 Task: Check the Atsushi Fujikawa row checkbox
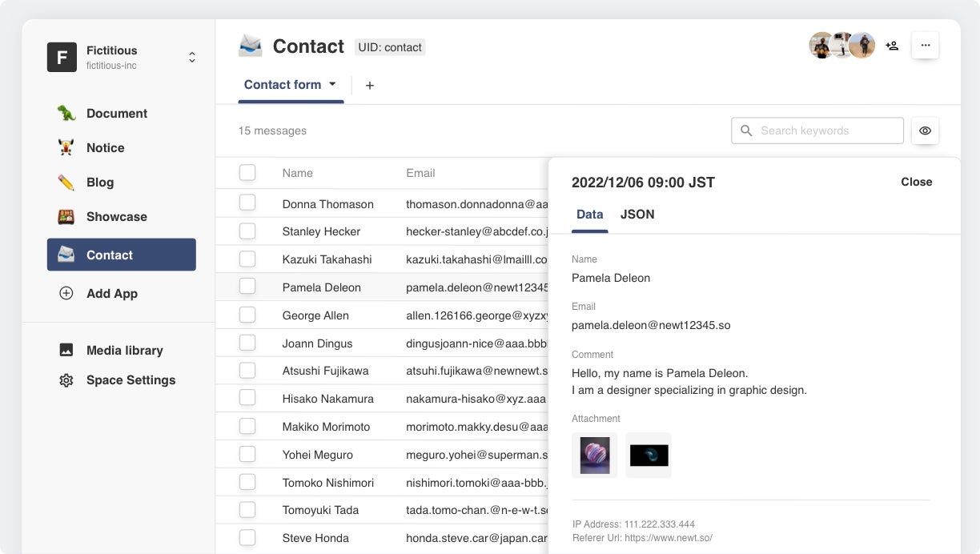[x=247, y=370]
